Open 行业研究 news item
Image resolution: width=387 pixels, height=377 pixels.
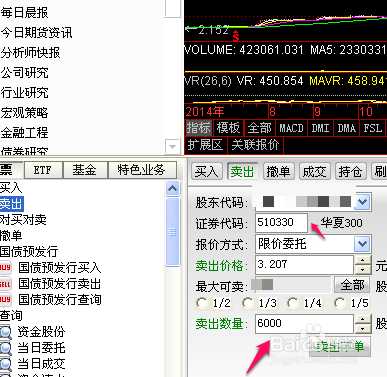(x=24, y=93)
